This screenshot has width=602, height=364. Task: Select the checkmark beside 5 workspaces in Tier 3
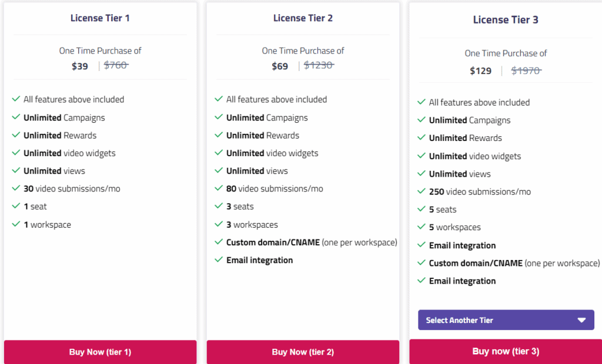pyautogui.click(x=422, y=227)
